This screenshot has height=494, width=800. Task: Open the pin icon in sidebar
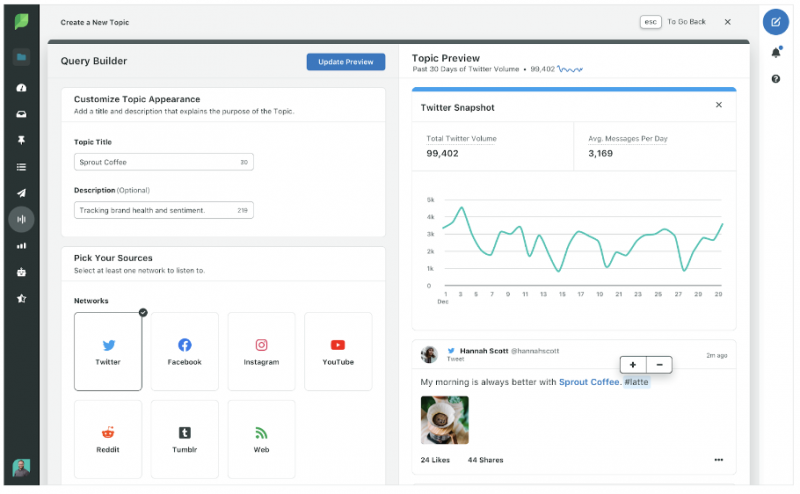point(21,140)
